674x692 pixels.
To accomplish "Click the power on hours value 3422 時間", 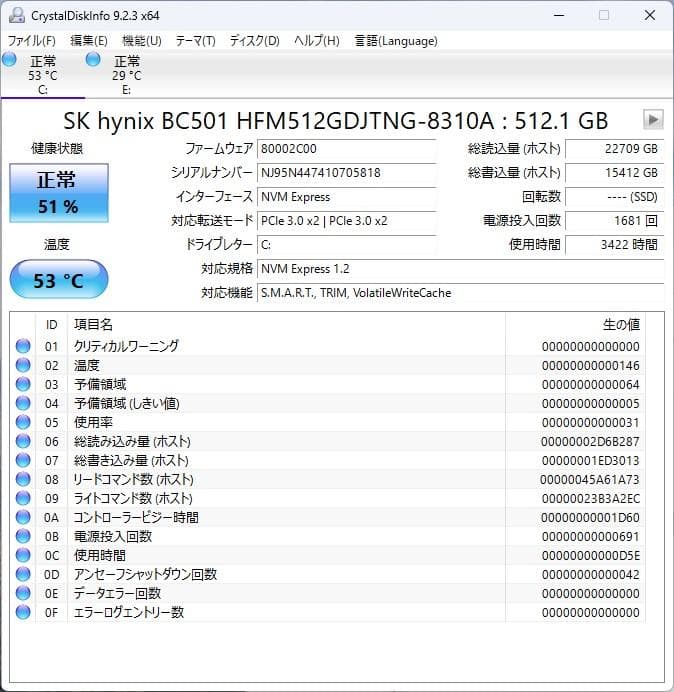I will 614,245.
